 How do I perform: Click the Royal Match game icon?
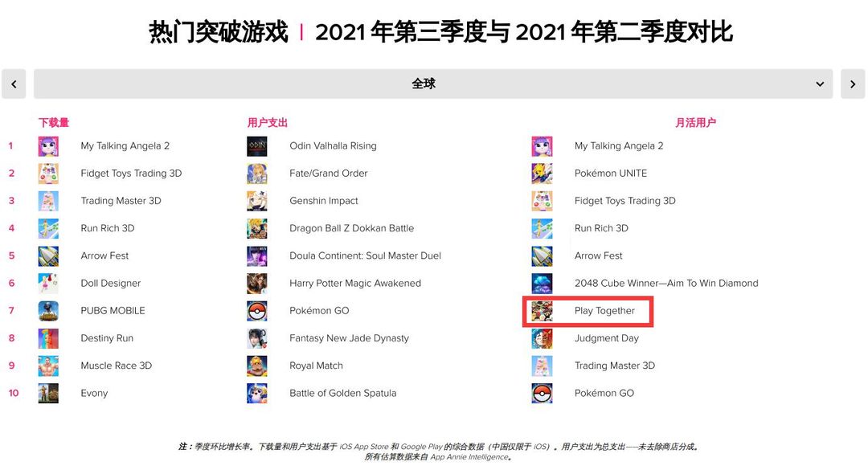(x=257, y=366)
